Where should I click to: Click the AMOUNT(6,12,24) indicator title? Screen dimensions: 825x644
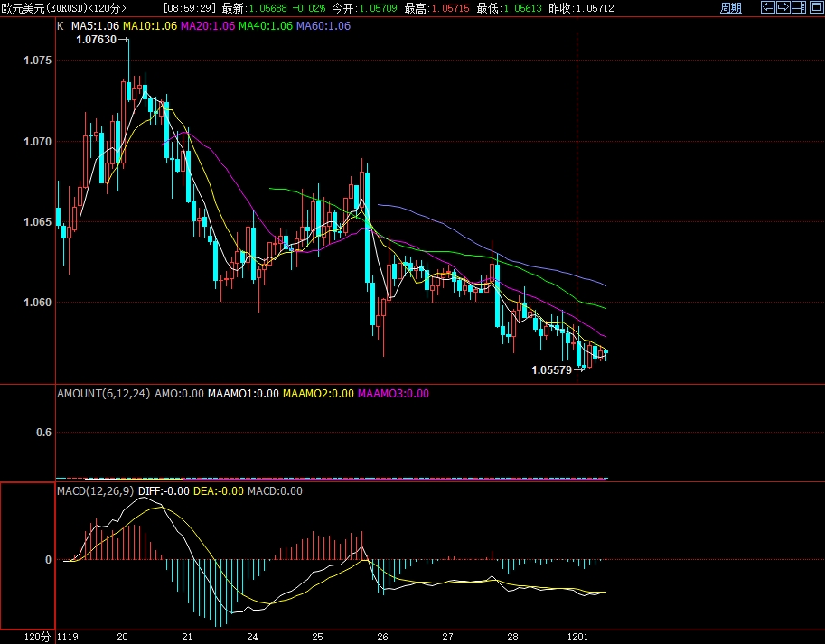(103, 394)
